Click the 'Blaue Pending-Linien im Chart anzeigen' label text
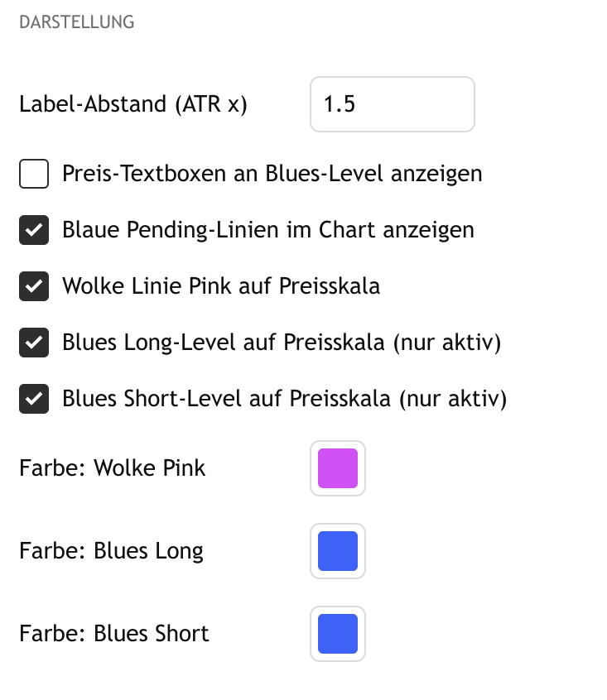The image size is (607, 700). pyautogui.click(x=267, y=230)
